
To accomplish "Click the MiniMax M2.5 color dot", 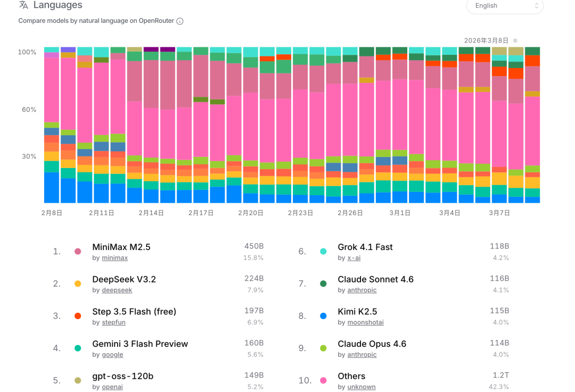I will pyautogui.click(x=78, y=252).
